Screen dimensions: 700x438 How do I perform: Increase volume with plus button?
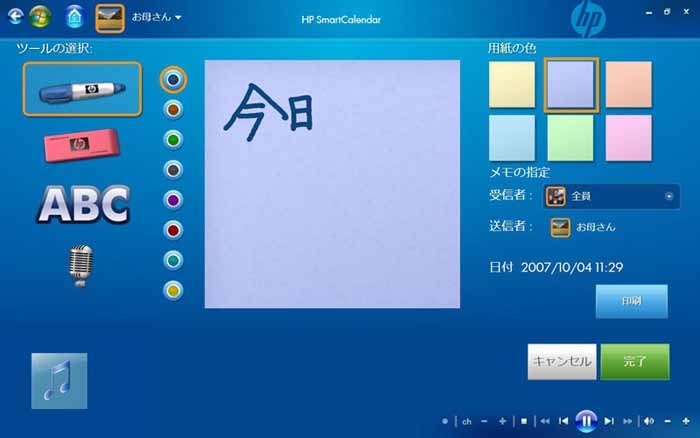pyautogui.click(x=686, y=421)
